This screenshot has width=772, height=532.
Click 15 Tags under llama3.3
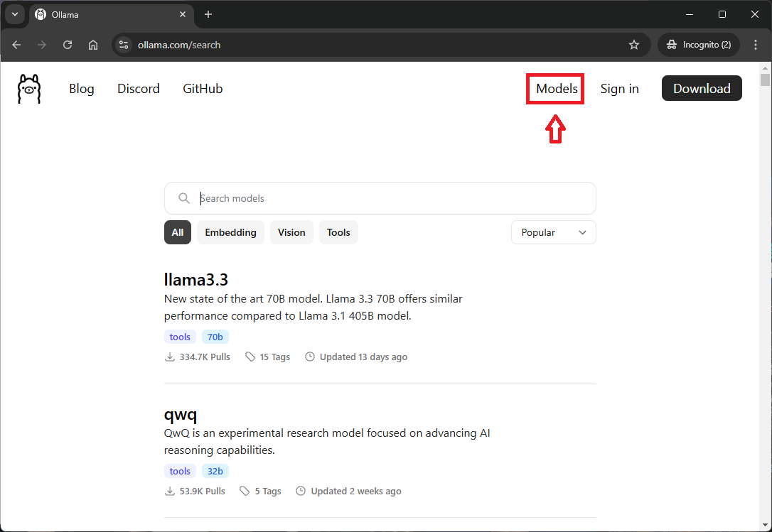274,357
